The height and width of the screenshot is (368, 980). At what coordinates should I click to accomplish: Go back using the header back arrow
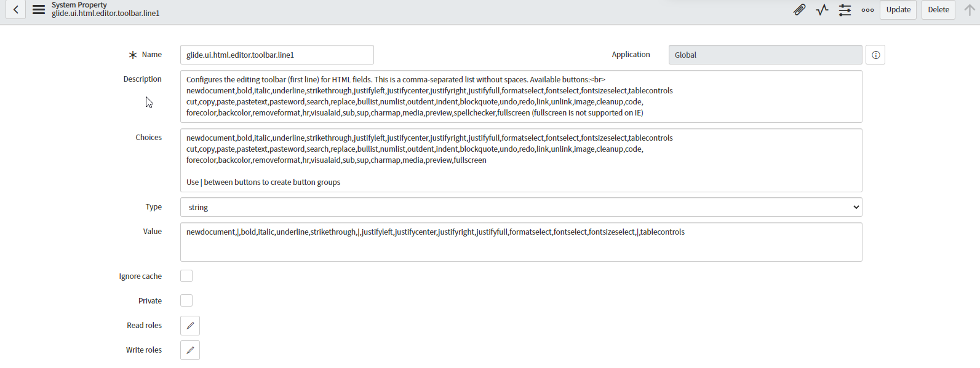point(16,10)
